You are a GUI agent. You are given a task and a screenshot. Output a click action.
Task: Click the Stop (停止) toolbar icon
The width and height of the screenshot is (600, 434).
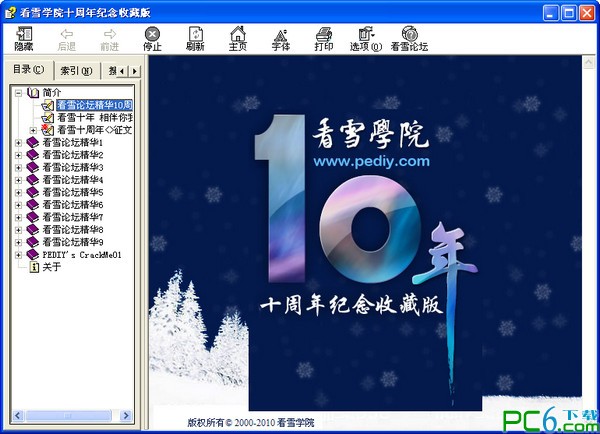click(152, 34)
